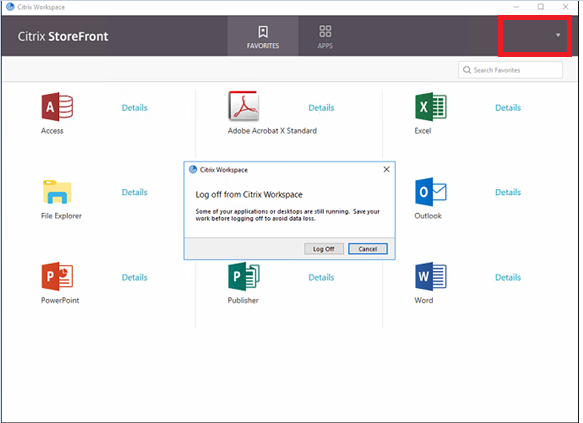Viewport: 583px width, 423px height.
Task: View Details for Adobe Acrobat X Standard
Action: pos(321,108)
